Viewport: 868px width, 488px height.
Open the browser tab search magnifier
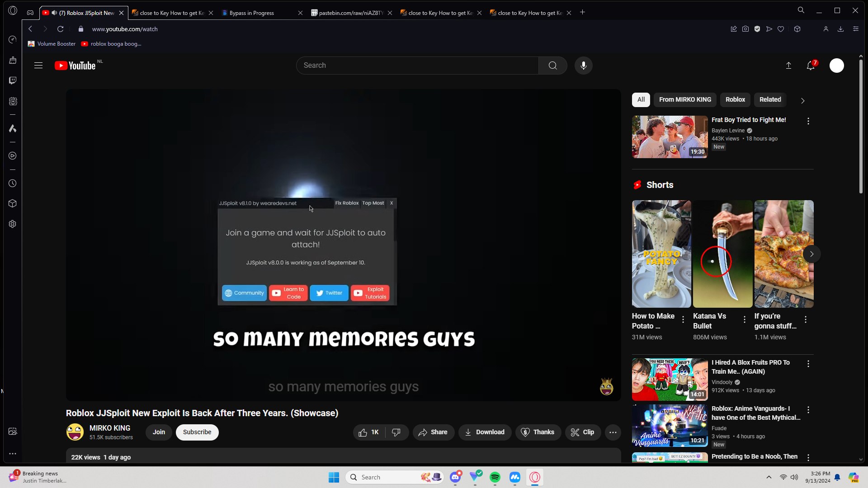pos(801,10)
